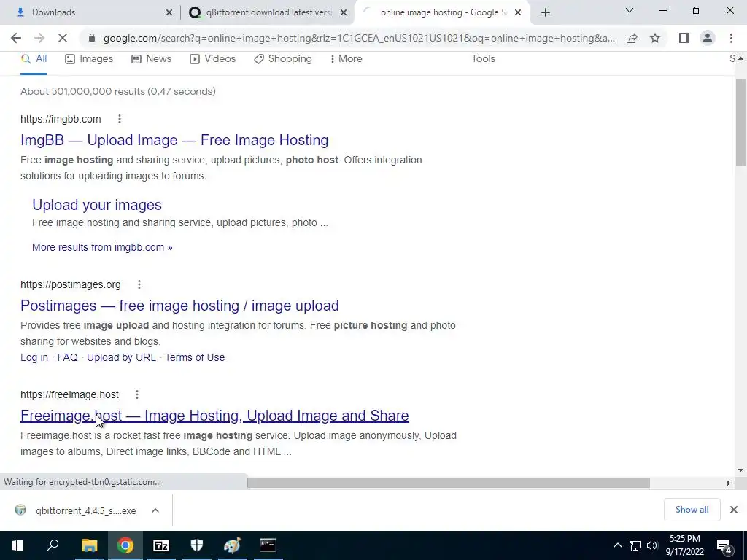747x560 pixels.
Task: Click the address bar URL
Action: [359, 38]
